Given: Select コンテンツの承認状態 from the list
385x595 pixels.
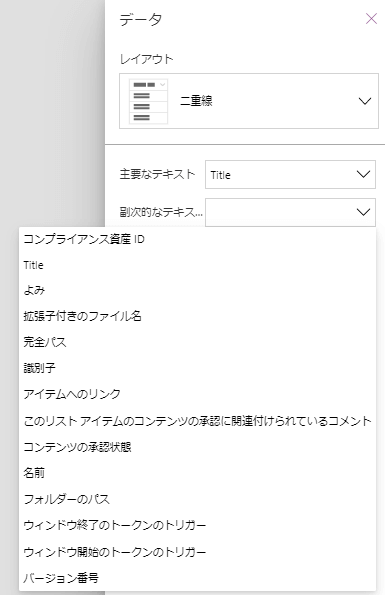Looking at the screenshot, I should tap(197, 447).
